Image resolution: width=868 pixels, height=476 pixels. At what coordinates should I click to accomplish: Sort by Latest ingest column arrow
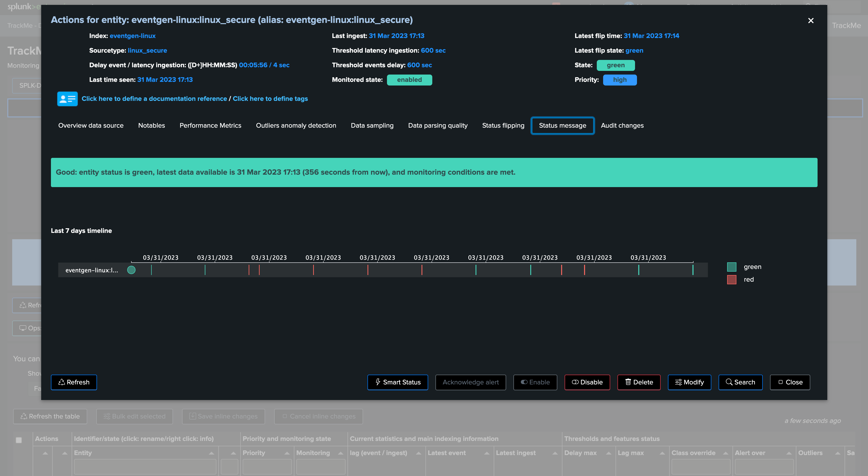pyautogui.click(x=555, y=453)
